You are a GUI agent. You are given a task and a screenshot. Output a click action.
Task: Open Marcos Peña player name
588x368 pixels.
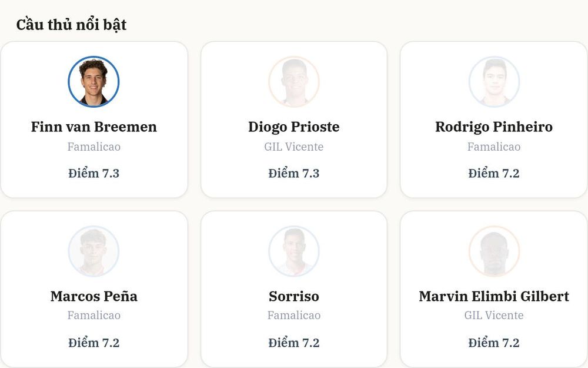pos(93,296)
